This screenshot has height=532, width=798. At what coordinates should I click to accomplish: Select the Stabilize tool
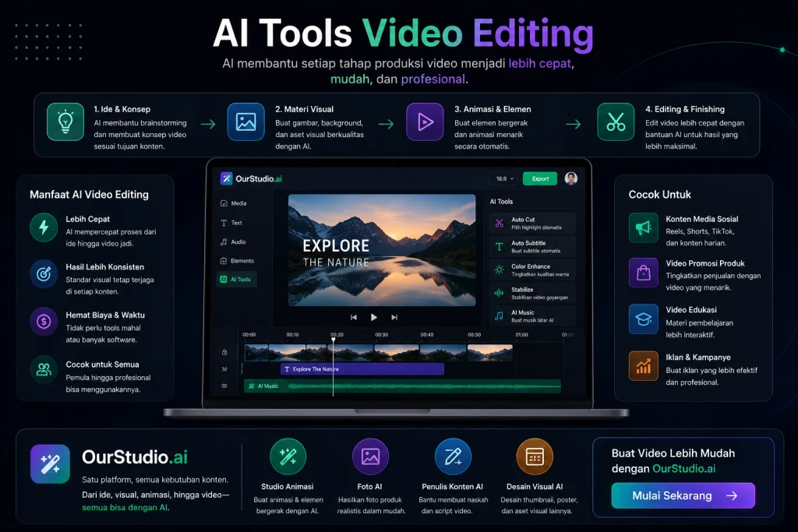[x=532, y=293]
